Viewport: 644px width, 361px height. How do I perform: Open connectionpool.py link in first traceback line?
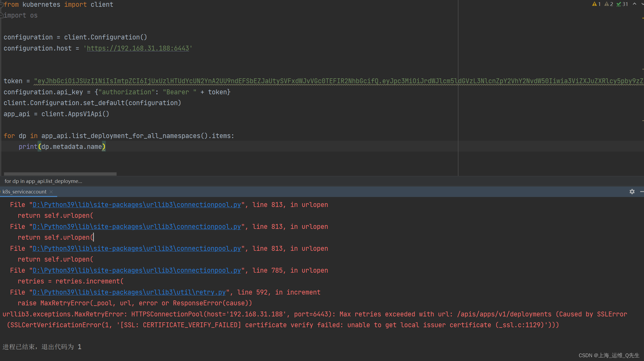(137, 205)
